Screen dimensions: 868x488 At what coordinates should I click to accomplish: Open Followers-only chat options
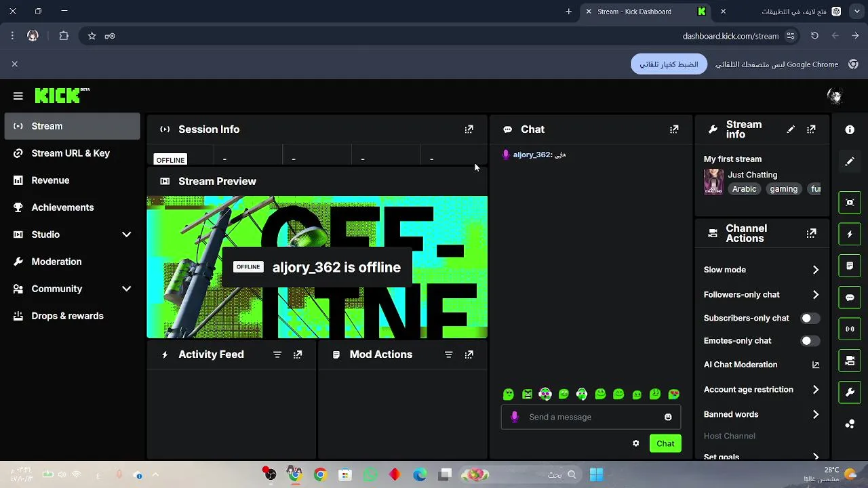tap(762, 295)
